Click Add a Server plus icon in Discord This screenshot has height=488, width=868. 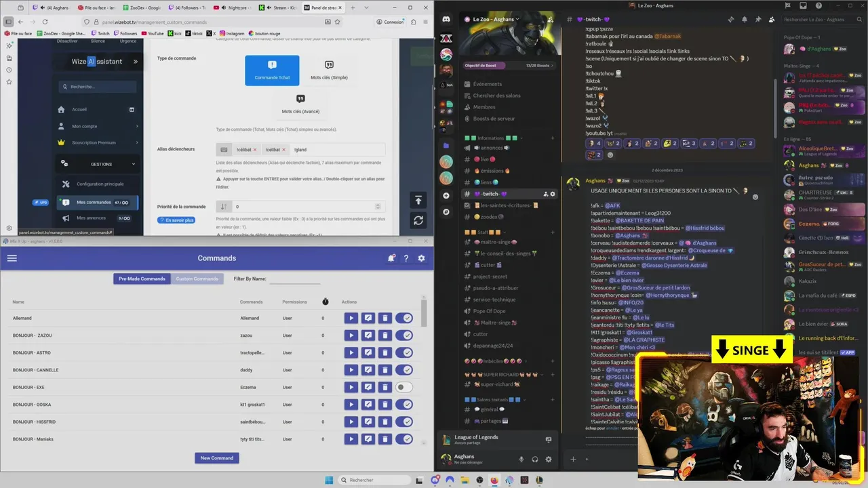pos(446,195)
